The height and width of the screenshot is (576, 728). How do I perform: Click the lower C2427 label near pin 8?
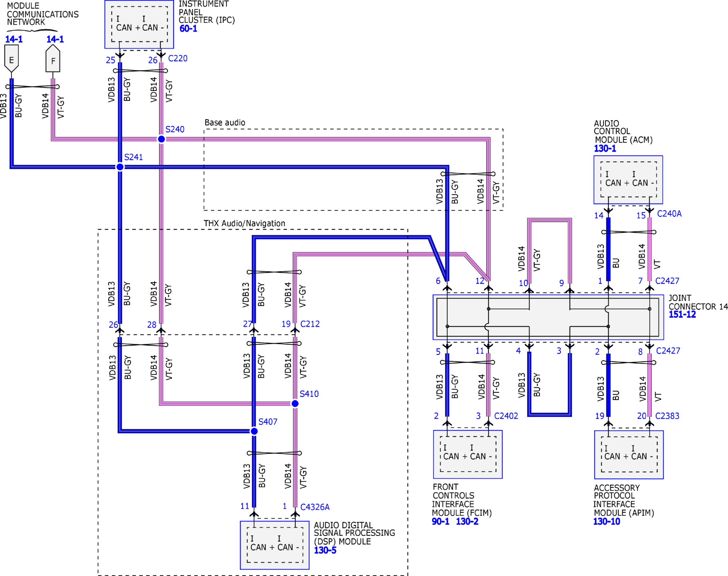pos(668,351)
